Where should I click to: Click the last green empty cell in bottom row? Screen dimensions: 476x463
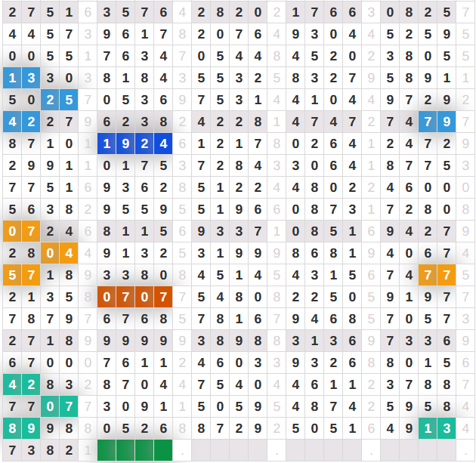(x=163, y=450)
